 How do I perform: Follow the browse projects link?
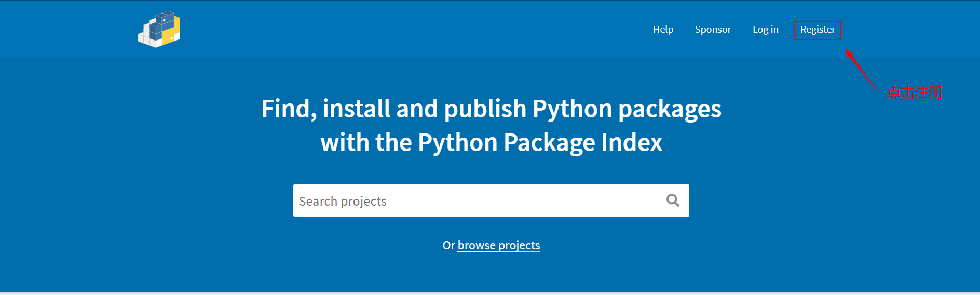pos(499,245)
